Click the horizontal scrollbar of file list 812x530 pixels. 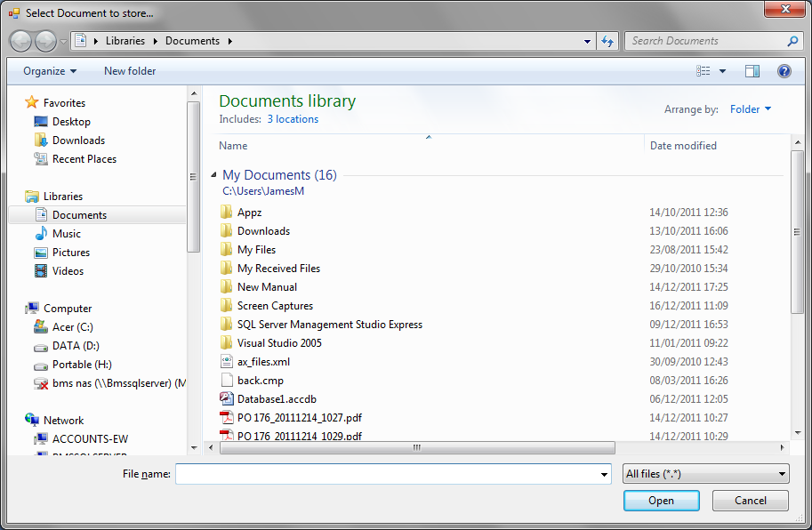click(x=415, y=448)
